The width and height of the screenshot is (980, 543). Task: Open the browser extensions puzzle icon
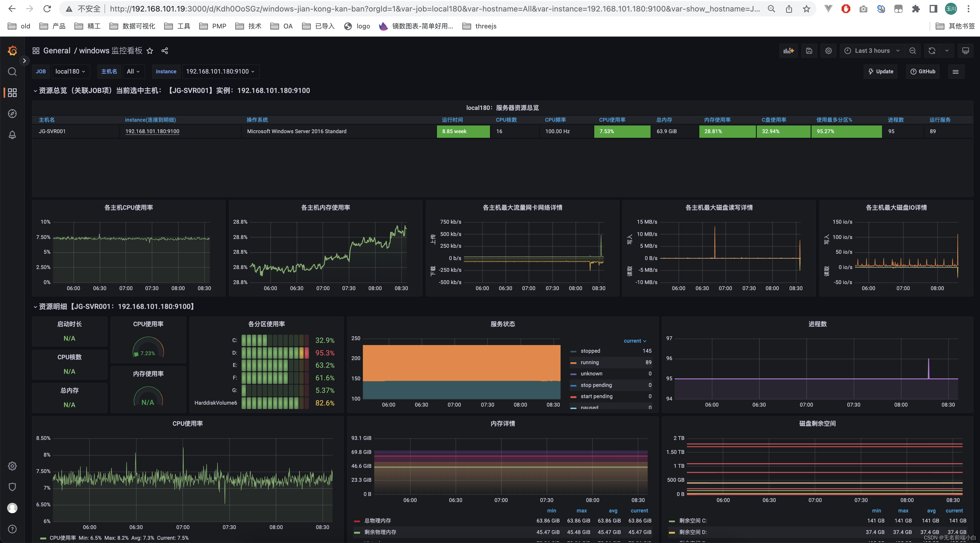pyautogui.click(x=916, y=9)
